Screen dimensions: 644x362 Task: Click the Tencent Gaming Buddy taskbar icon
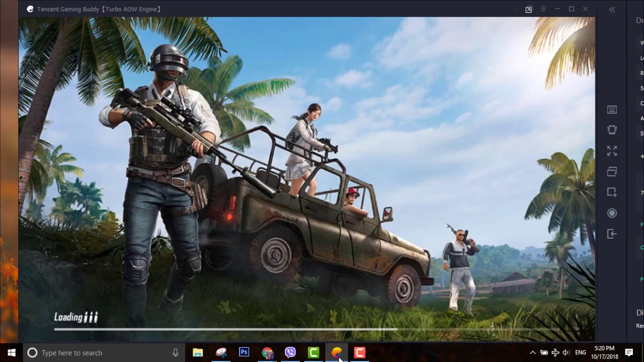337,353
